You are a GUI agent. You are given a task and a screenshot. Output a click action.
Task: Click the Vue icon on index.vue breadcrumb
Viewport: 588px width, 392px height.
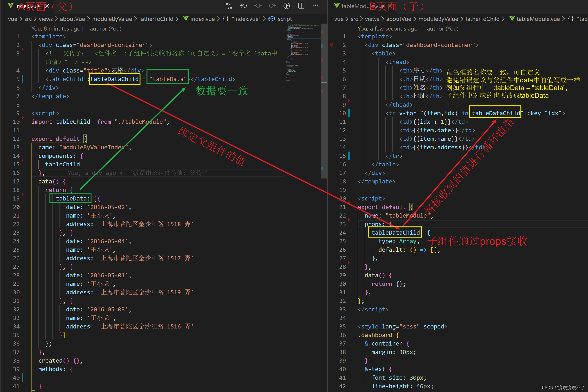[186, 19]
